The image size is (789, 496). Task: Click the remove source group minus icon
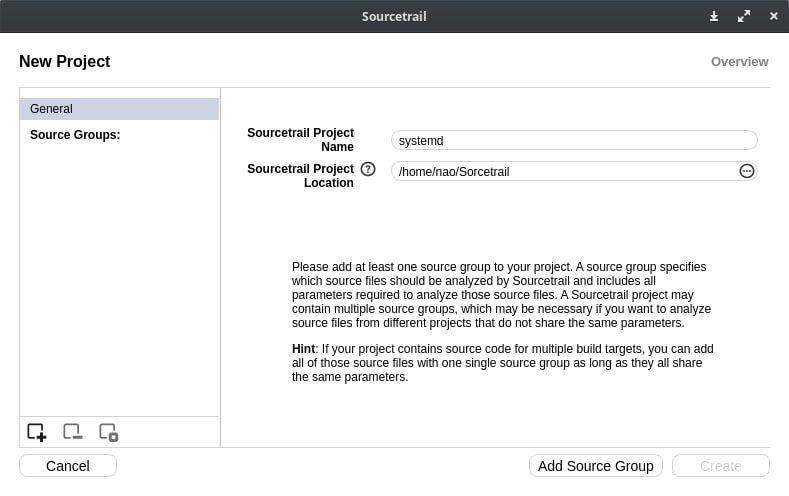coord(72,432)
